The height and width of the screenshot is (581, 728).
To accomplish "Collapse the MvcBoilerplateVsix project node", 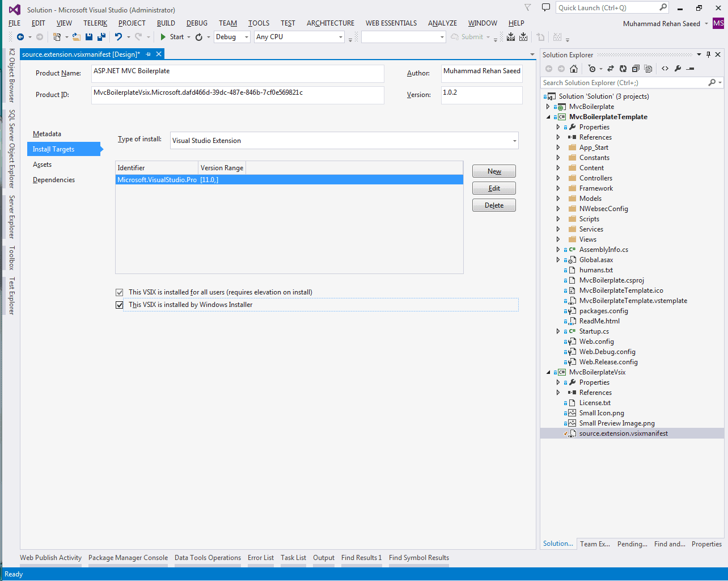I will (x=548, y=372).
